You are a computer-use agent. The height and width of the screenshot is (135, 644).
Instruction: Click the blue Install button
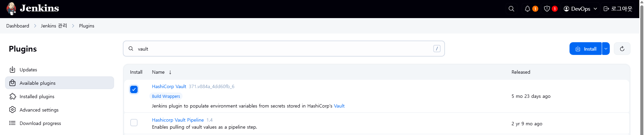click(x=586, y=49)
